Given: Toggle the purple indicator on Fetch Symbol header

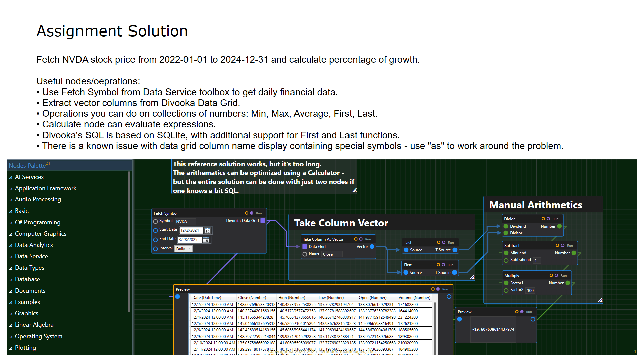Looking at the screenshot, I should (252, 213).
